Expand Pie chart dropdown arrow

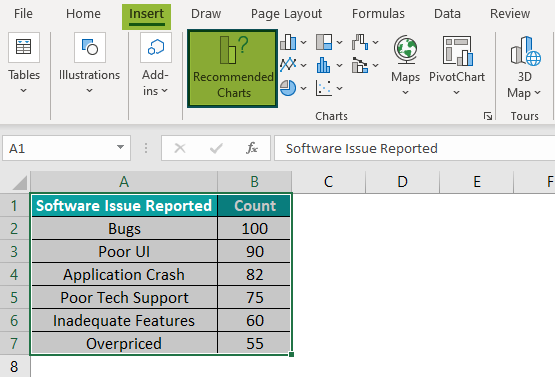[x=303, y=88]
